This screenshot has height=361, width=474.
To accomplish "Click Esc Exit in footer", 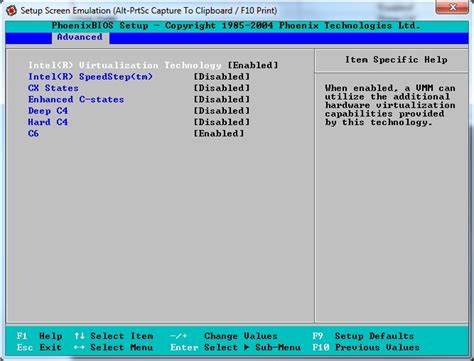I will (39, 347).
